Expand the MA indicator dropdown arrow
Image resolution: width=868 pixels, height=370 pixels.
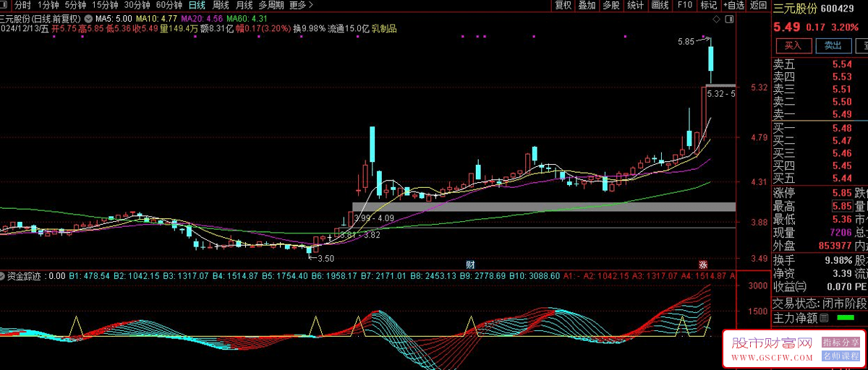click(x=88, y=18)
